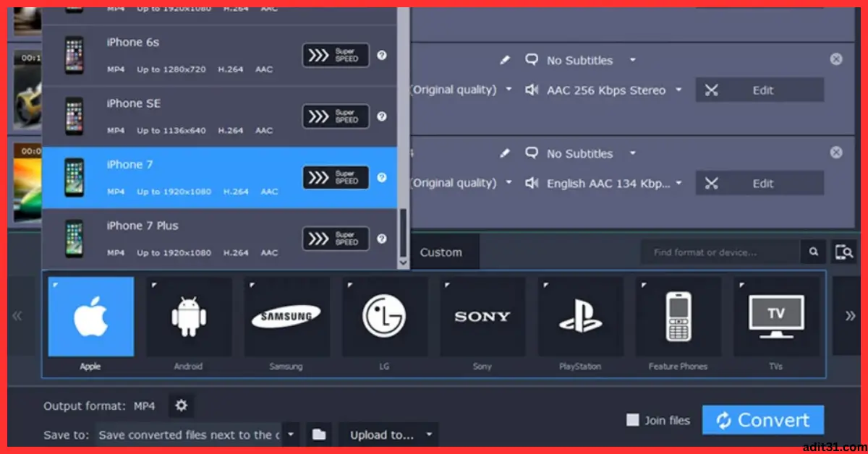Browse for output folder icon
Image resolution: width=868 pixels, height=454 pixels.
(319, 434)
